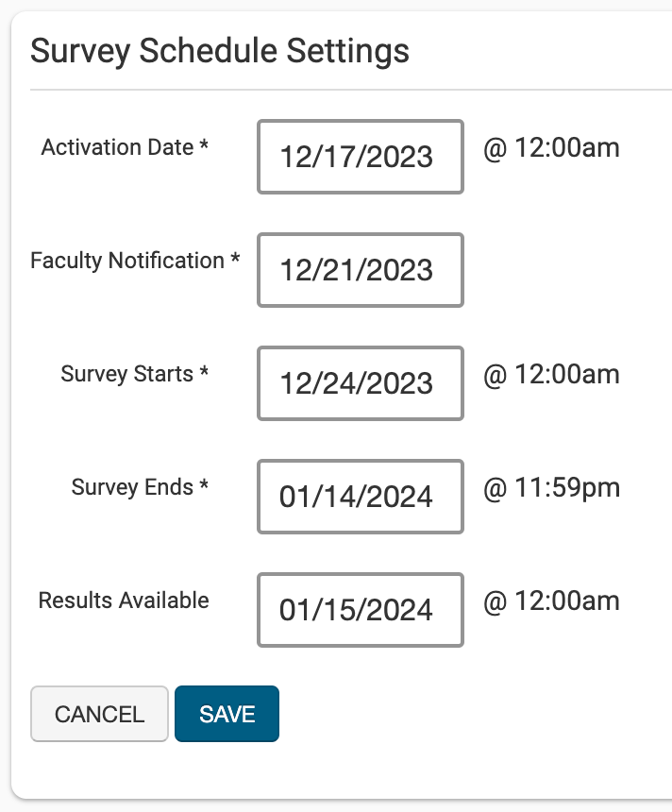Click the 12:00am time beside Results Available
Viewport: 672px width, 812px height.
point(551,601)
